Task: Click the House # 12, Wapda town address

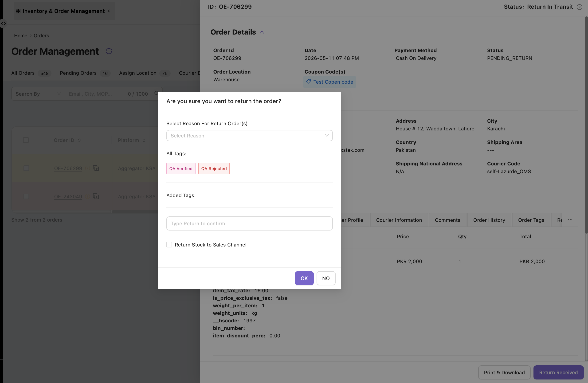Action: click(x=435, y=129)
